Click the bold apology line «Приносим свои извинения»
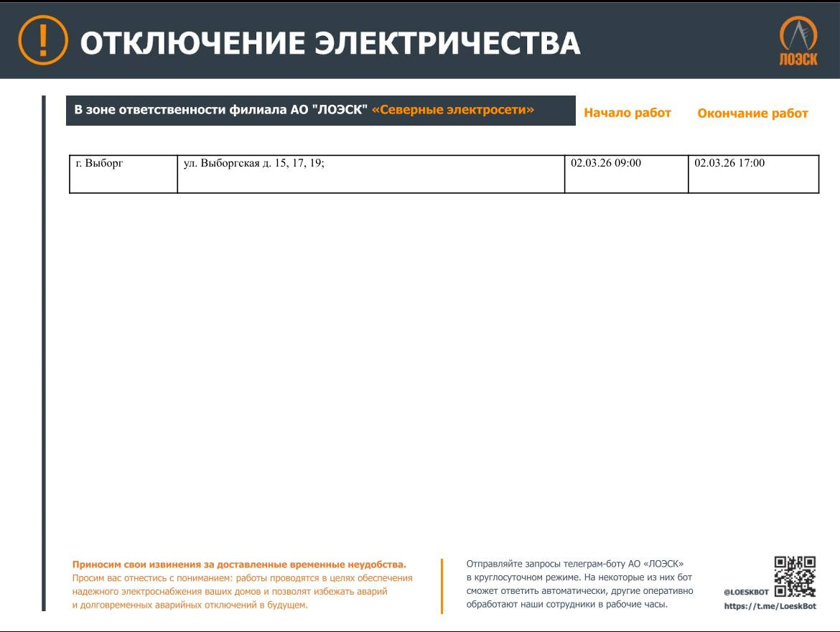 point(239,564)
